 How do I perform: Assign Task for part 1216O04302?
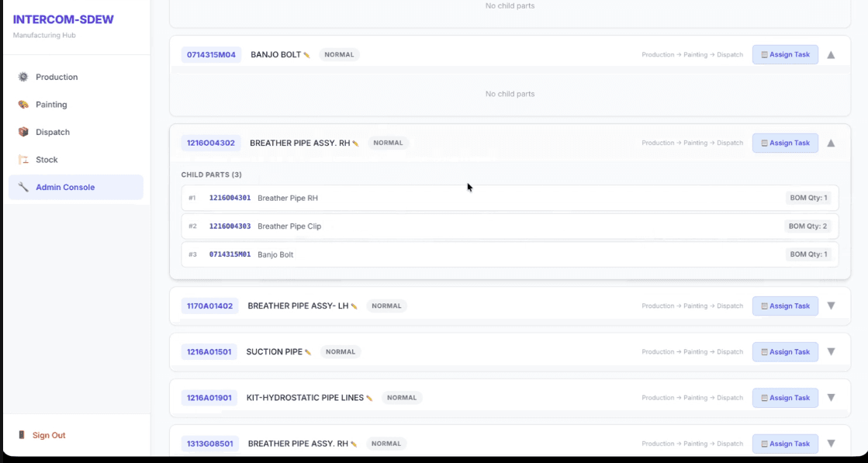pyautogui.click(x=785, y=143)
